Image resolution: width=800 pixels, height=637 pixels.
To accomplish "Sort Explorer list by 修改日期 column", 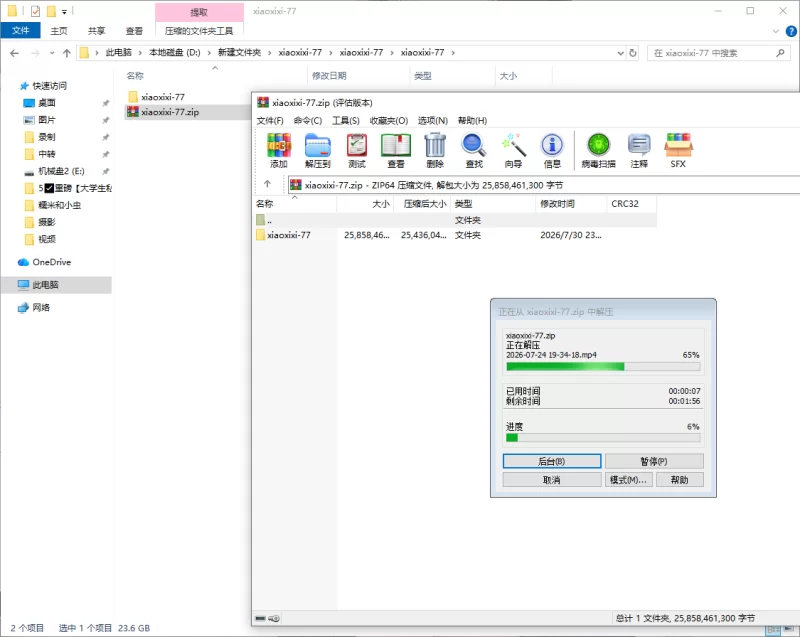I will [x=359, y=76].
